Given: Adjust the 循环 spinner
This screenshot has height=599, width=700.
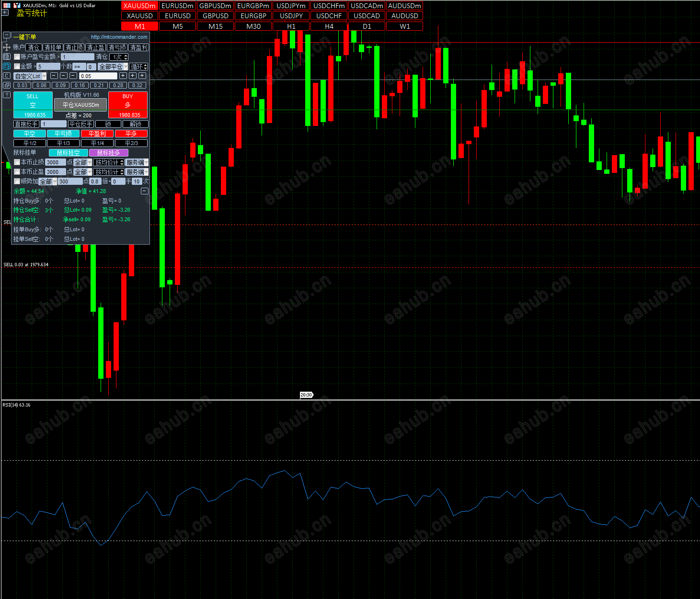Looking at the screenshot, I should point(139,67).
